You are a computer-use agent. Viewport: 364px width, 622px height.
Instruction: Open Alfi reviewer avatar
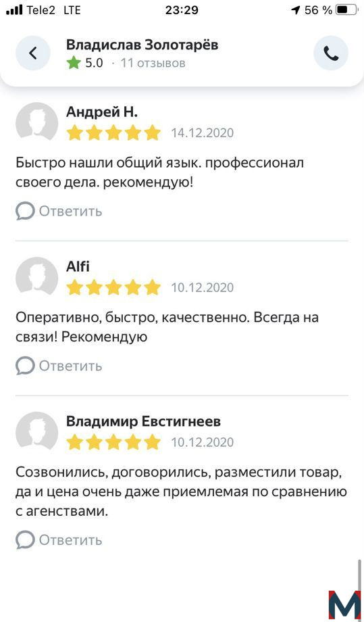click(x=37, y=276)
